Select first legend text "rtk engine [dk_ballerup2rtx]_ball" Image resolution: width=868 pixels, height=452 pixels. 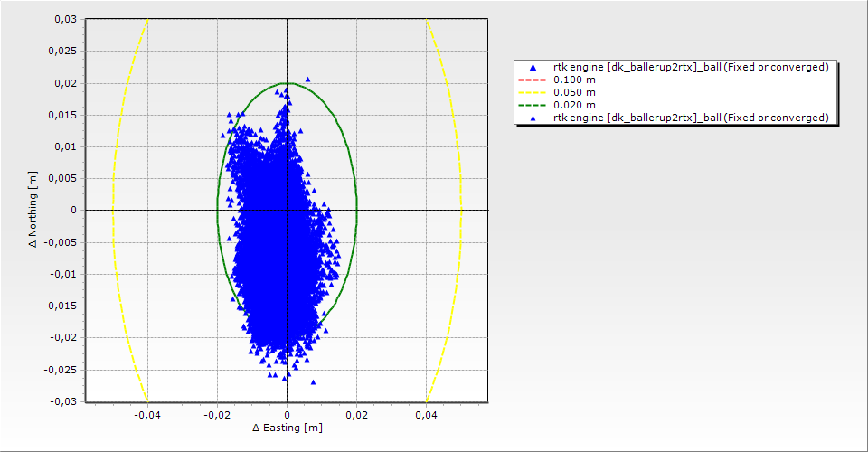pyautogui.click(x=637, y=67)
